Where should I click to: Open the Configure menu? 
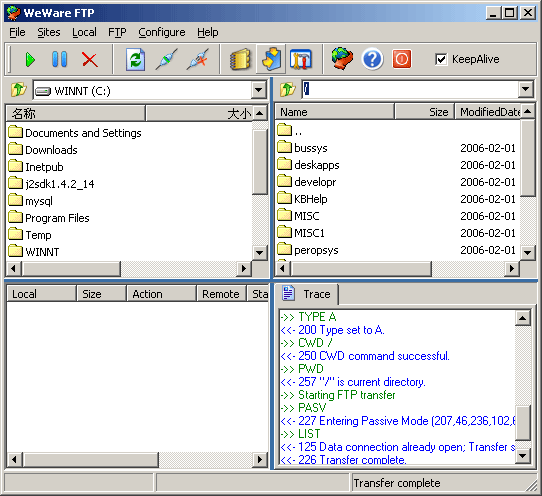tap(162, 32)
